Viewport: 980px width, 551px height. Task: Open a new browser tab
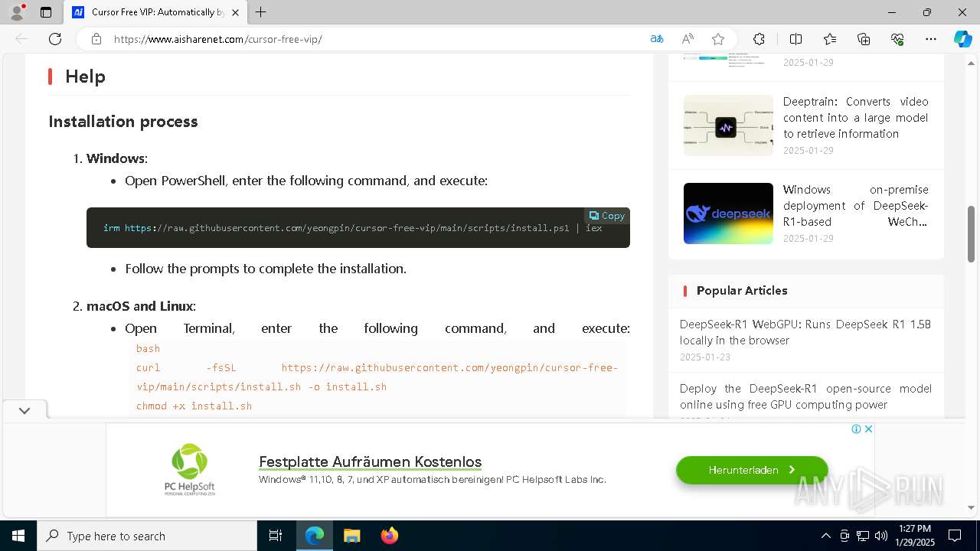point(261,12)
